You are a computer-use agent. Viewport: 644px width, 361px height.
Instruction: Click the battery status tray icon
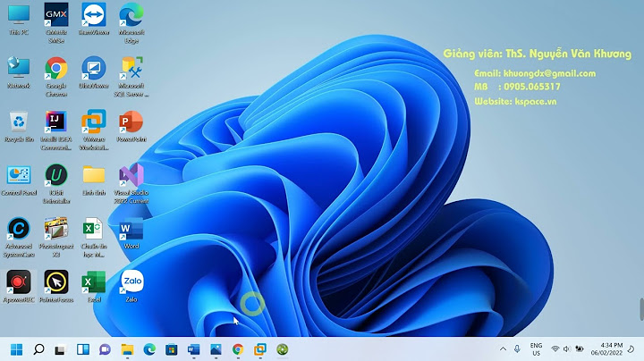(579, 349)
